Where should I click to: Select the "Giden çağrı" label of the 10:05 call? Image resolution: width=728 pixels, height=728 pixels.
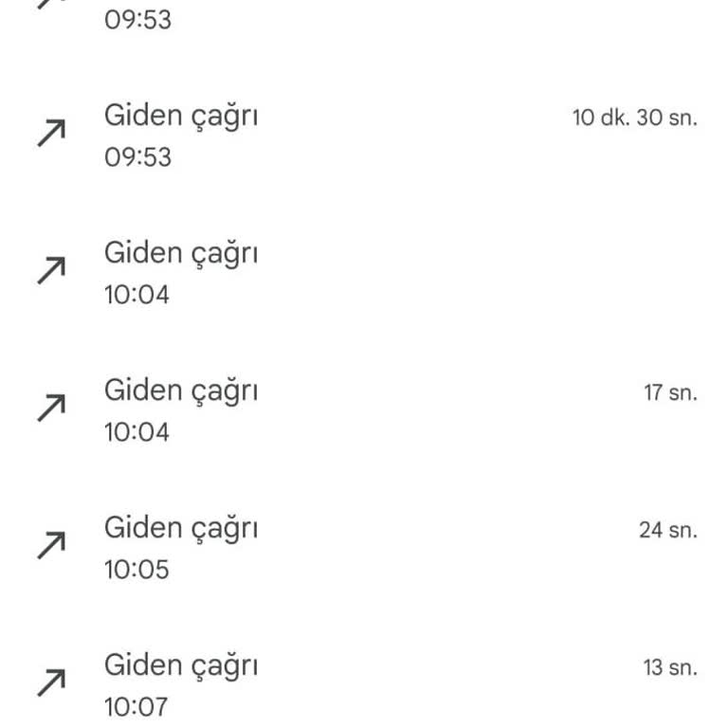[180, 528]
